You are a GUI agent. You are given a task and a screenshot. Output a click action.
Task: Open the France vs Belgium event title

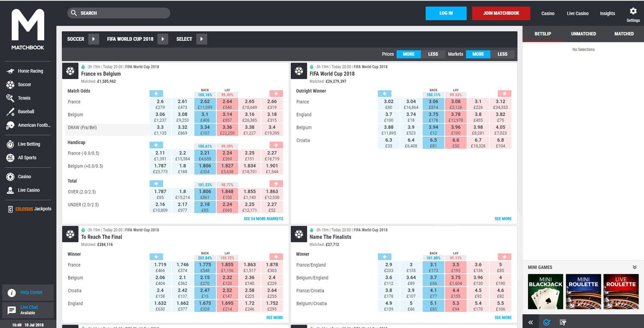[101, 74]
